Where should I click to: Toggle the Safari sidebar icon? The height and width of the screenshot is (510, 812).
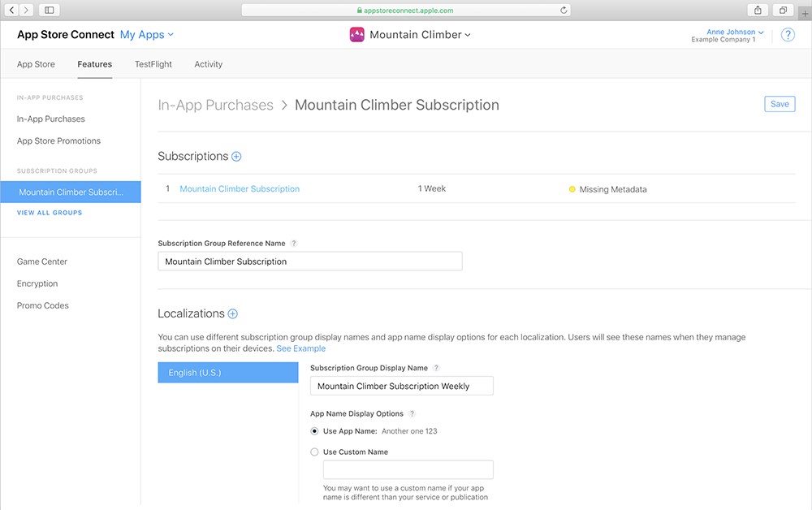pos(50,10)
